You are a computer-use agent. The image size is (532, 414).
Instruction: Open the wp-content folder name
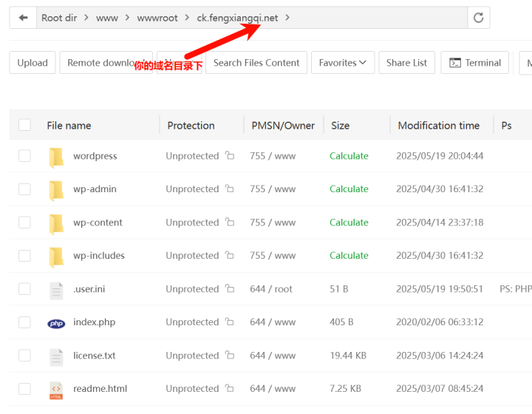[x=98, y=223]
